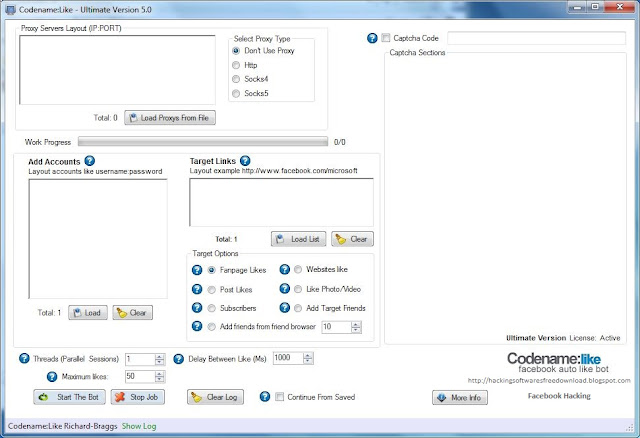Viewport: 640px width, 438px height.
Task: Click the Captcha Sections panel area
Action: pos(505,198)
